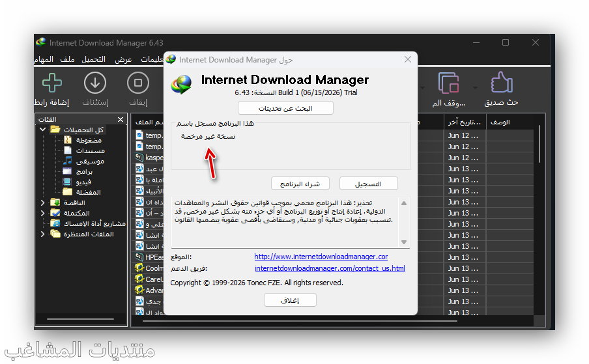Select the HPEas file row

coord(149,257)
